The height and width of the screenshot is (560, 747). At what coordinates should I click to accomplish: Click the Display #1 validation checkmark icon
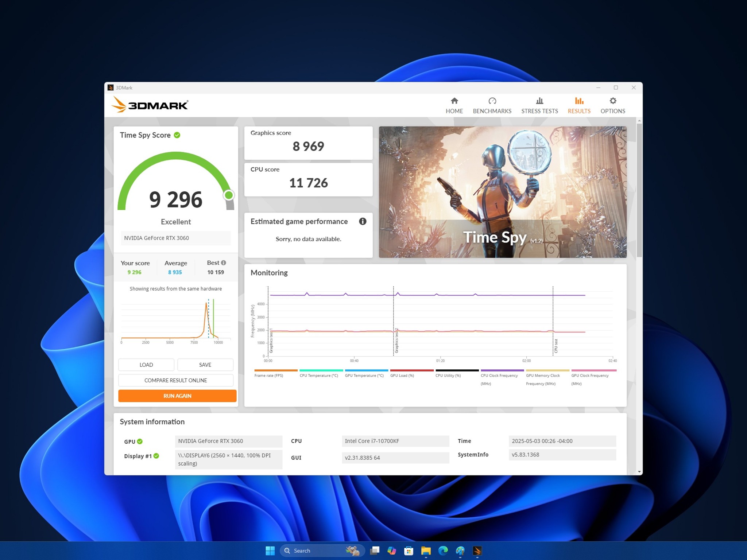156,456
